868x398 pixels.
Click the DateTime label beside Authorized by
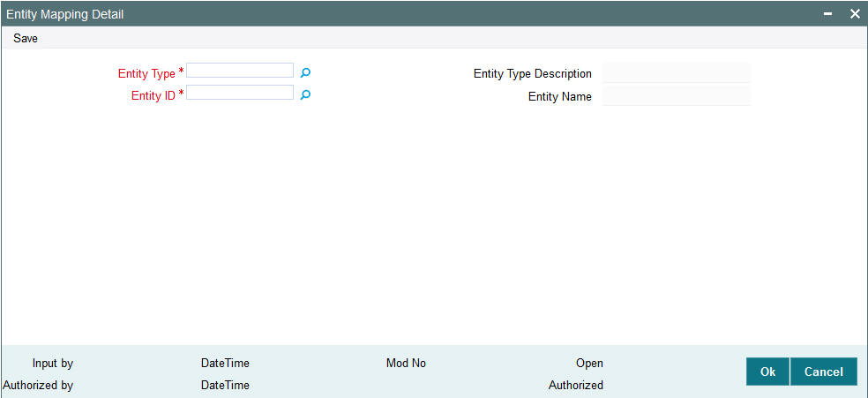click(225, 385)
